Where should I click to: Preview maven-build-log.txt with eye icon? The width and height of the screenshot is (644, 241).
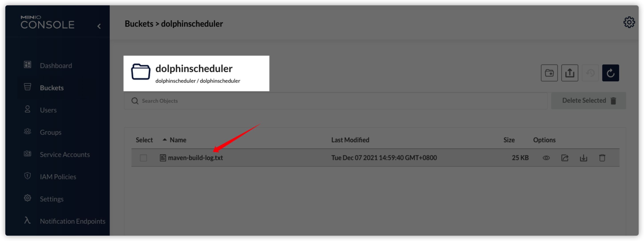546,158
